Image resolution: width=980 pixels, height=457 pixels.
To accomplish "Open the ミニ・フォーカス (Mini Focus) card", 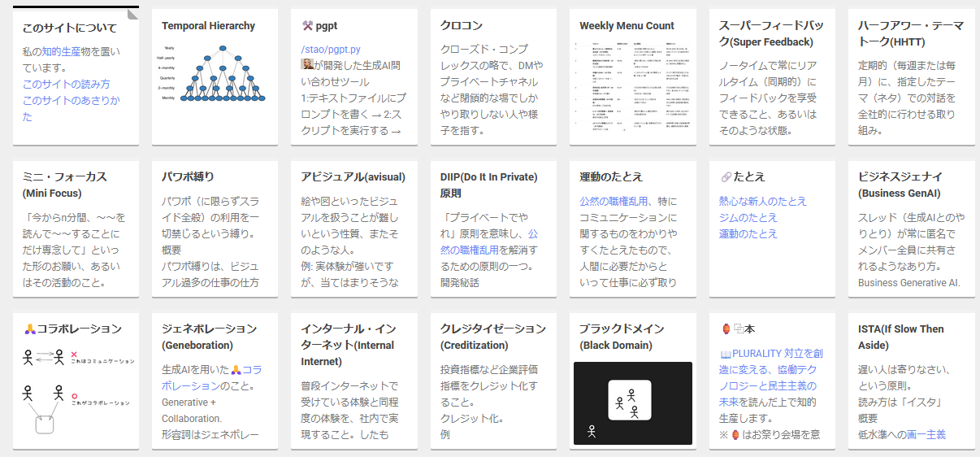I will [x=76, y=229].
